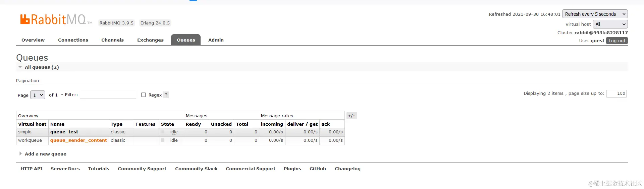644x189 pixels.
Task: Open the Virtual host dropdown
Action: click(x=610, y=24)
